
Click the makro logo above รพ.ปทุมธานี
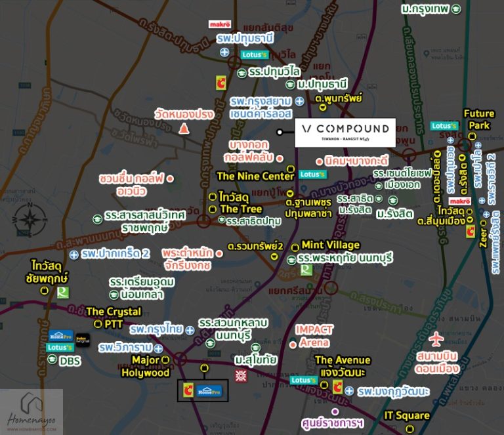pos(220,24)
